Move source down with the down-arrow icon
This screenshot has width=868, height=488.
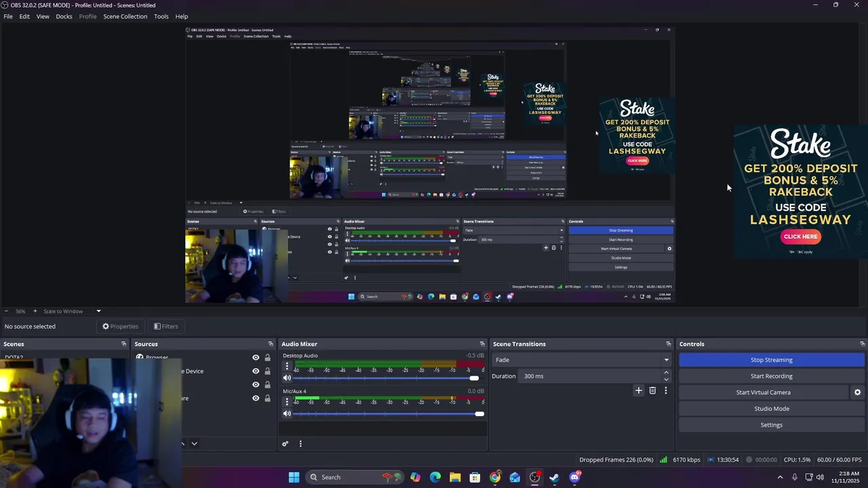point(194,444)
